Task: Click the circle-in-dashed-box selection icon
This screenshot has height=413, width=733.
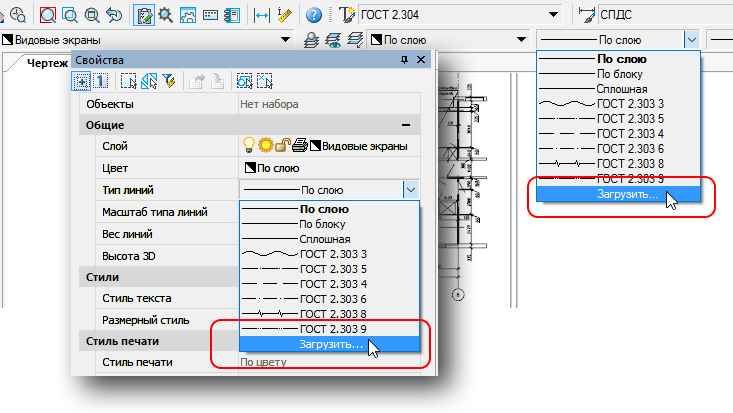Action: pyautogui.click(x=244, y=81)
